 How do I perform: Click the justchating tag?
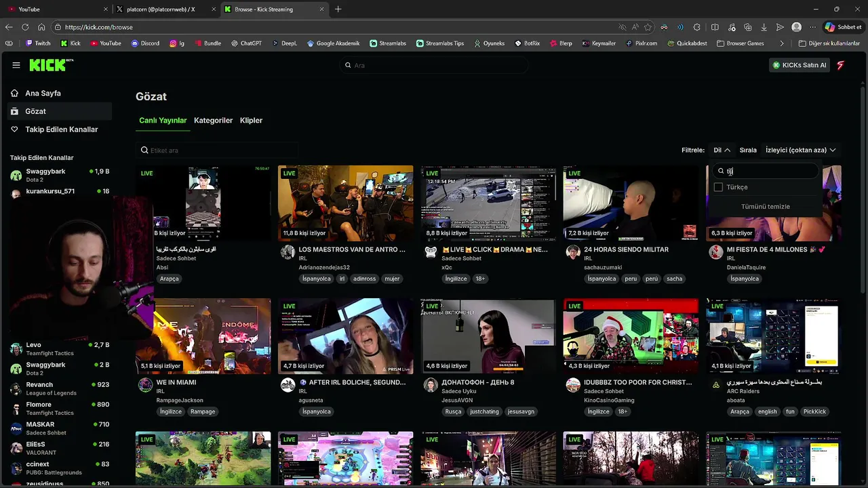(x=484, y=411)
